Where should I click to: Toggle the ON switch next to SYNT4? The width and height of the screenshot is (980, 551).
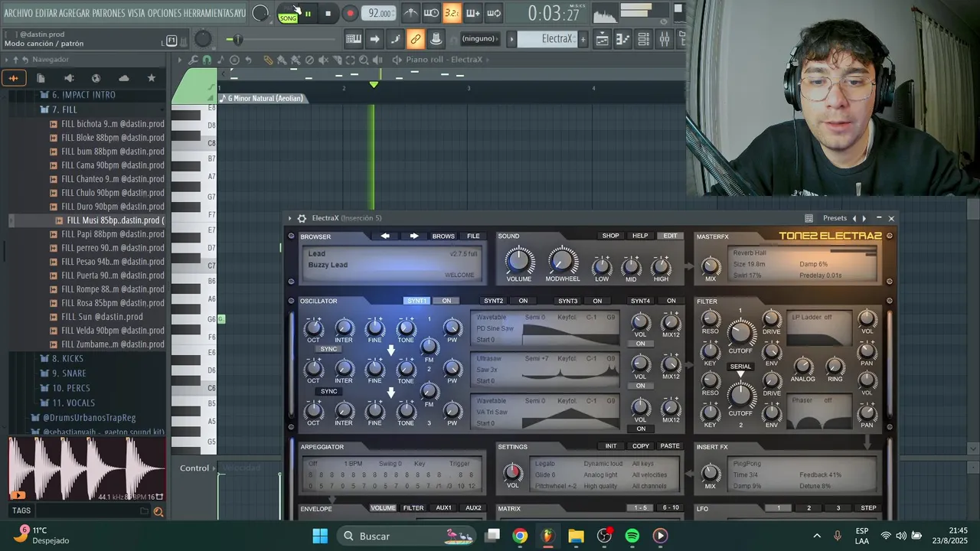(671, 301)
